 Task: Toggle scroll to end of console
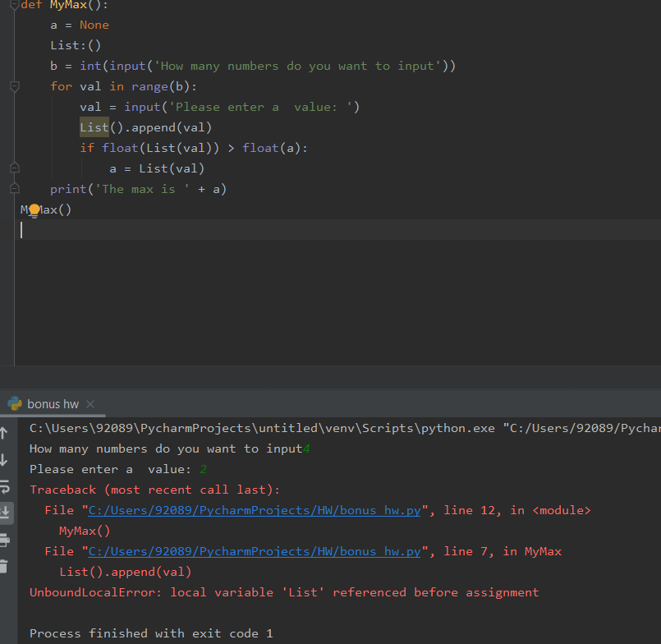[5, 513]
